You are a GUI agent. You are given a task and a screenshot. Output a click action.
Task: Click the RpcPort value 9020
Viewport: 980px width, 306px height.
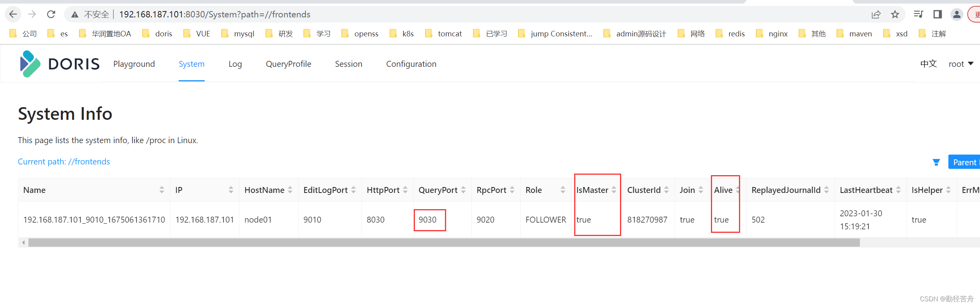point(485,219)
